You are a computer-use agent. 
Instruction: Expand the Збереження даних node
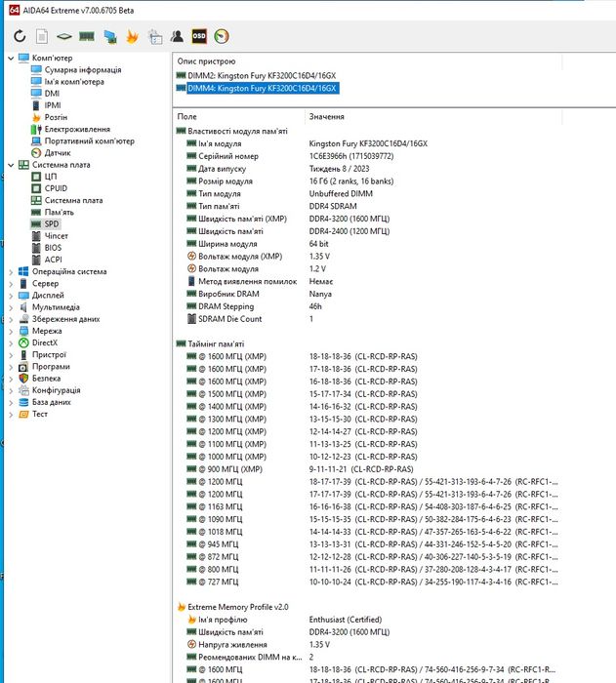[11, 319]
